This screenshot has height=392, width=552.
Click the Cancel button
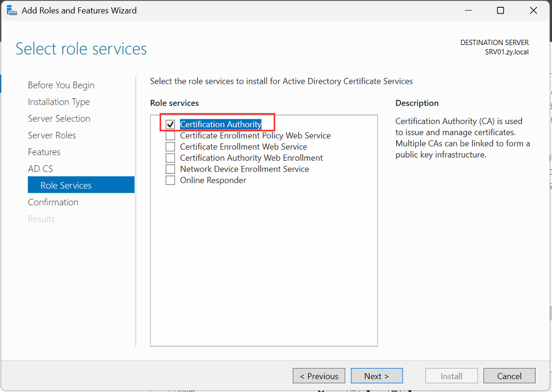(x=510, y=376)
